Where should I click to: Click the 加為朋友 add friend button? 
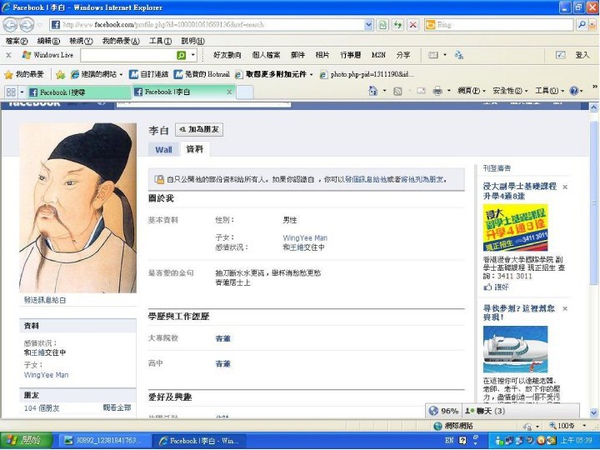199,129
